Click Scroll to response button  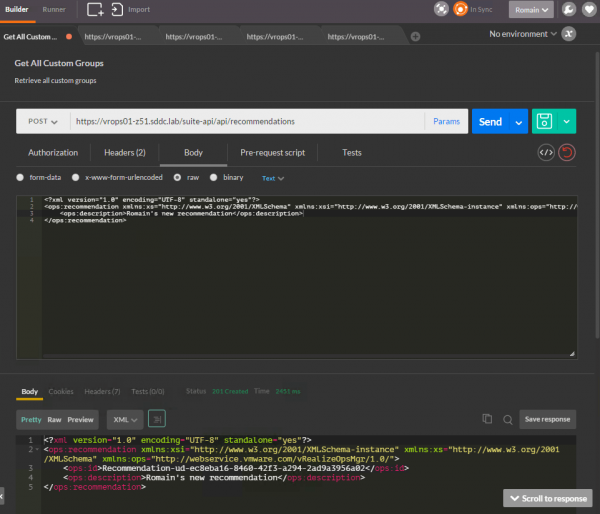coord(548,498)
